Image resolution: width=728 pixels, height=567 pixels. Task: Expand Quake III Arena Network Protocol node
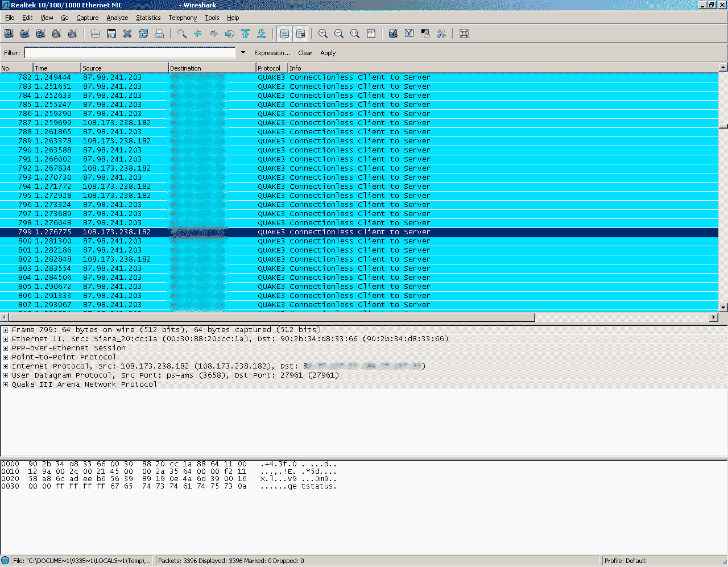click(5, 384)
